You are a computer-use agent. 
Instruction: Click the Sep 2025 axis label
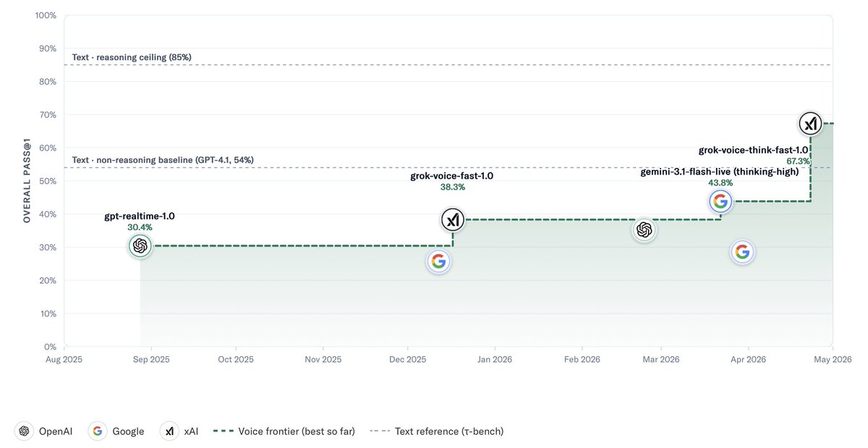[x=150, y=359]
